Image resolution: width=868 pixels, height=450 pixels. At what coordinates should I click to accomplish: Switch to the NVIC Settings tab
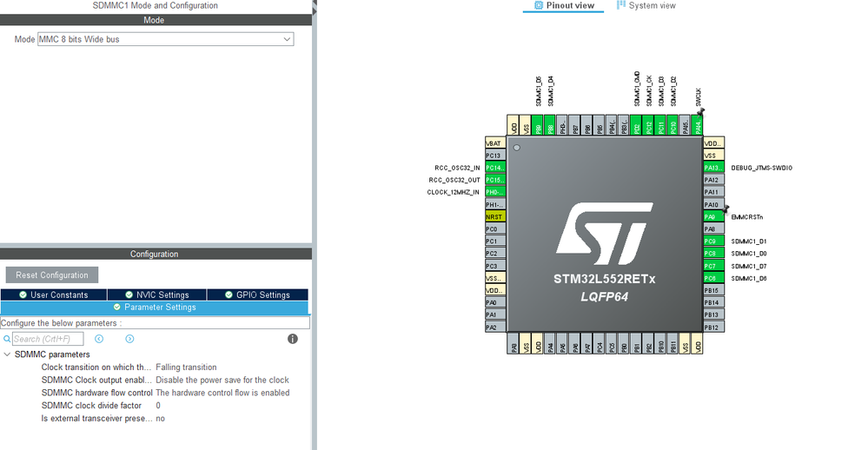[x=157, y=295]
